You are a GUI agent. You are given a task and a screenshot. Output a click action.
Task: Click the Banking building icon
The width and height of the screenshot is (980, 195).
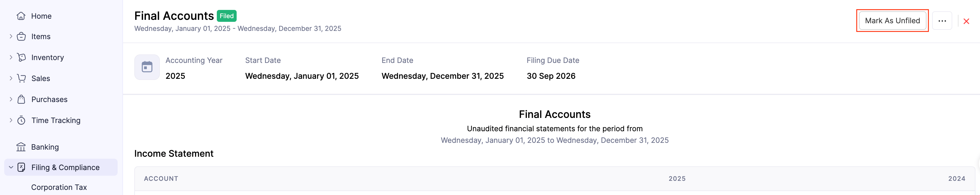(x=21, y=147)
